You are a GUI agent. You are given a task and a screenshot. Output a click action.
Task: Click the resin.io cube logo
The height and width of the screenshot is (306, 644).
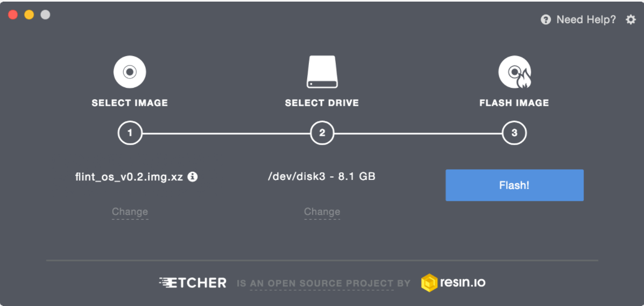click(429, 282)
